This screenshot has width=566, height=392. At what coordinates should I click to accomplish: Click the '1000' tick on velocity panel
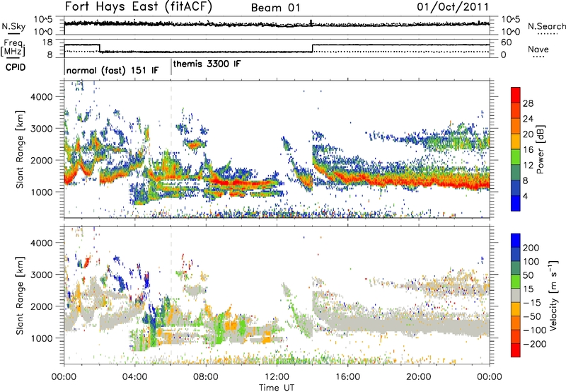pyautogui.click(x=42, y=338)
